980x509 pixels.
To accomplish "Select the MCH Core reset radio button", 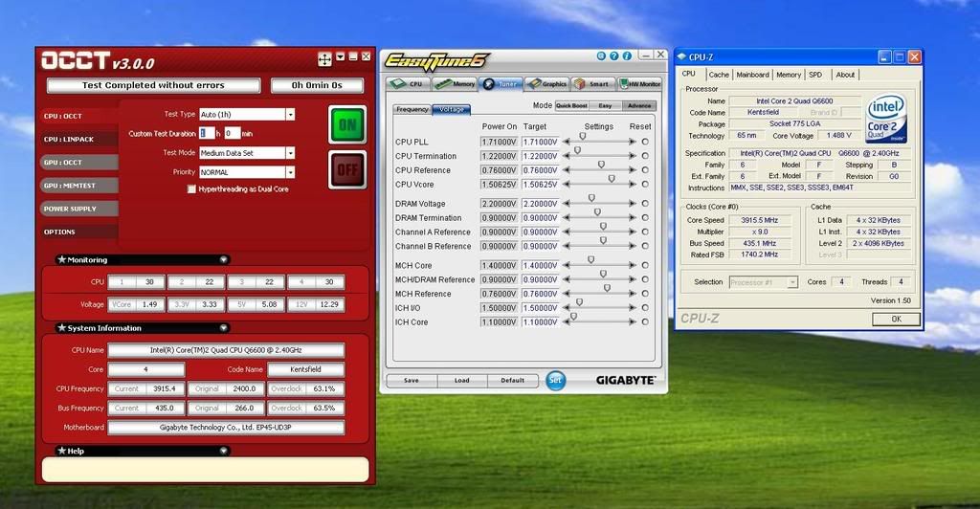I will coord(645,265).
